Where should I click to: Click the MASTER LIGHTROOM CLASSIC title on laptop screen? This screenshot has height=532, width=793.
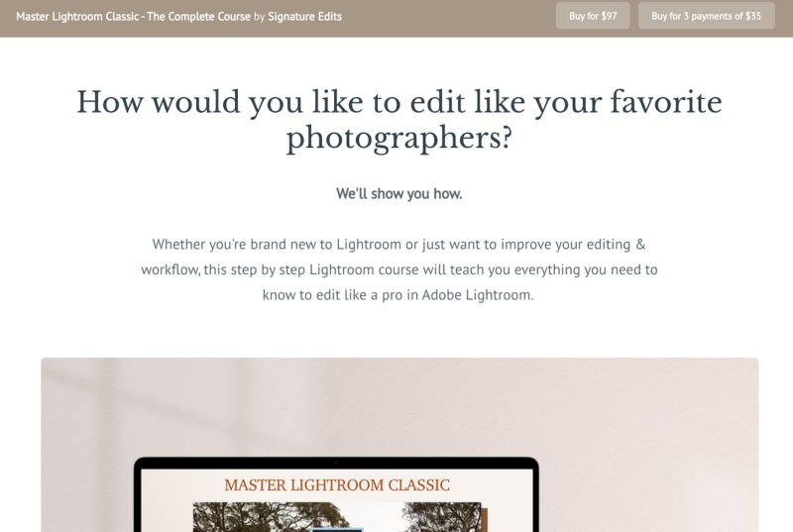tap(337, 485)
